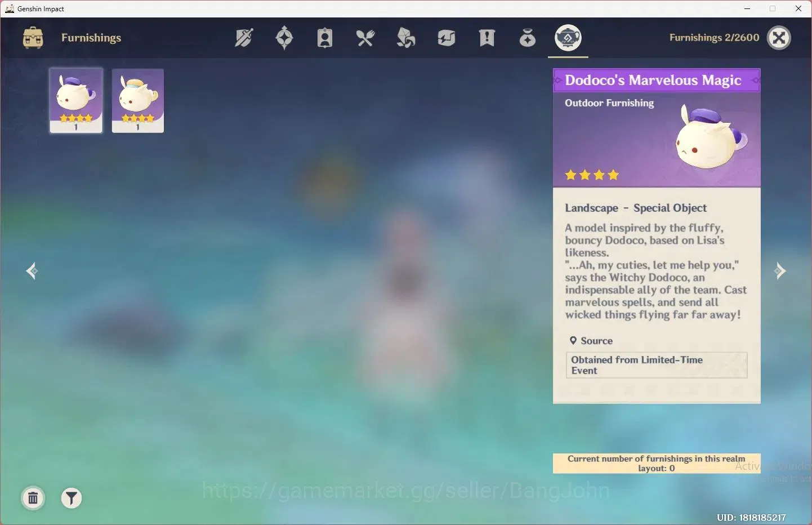Open the filter funnel options
The height and width of the screenshot is (525, 812).
coord(72,498)
